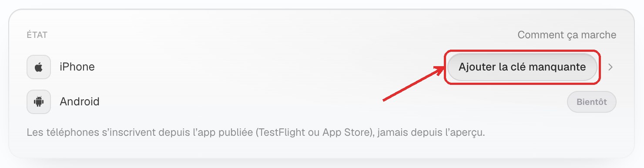The height and width of the screenshot is (168, 644).
Task: Click the 'Ajouter la clé manquante' button
Action: 522,67
